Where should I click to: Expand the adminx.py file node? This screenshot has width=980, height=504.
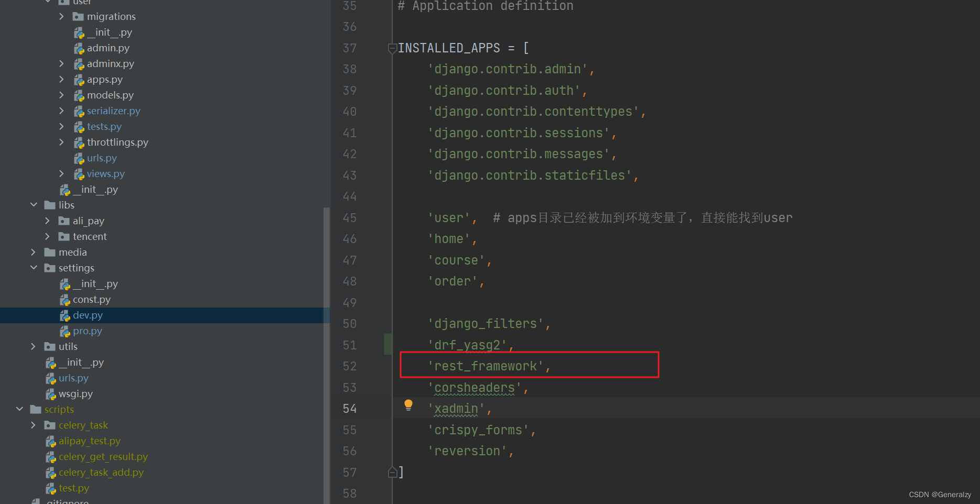tap(61, 64)
